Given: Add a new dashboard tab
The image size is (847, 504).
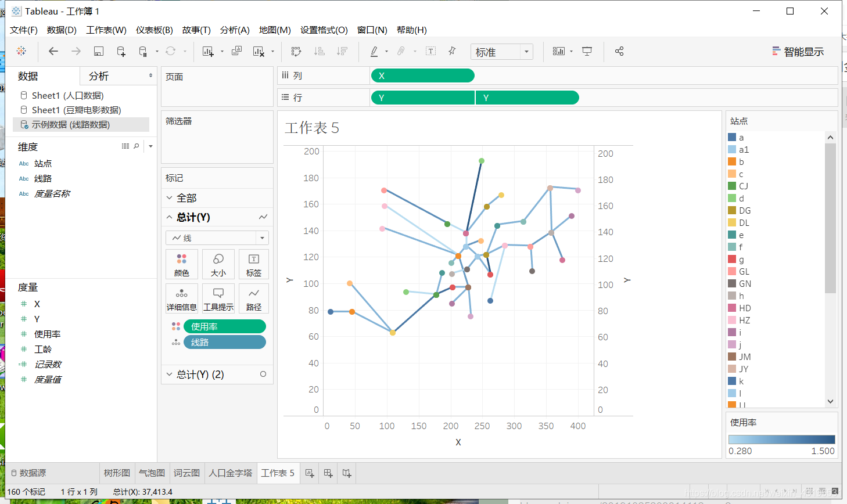Looking at the screenshot, I should pos(328,473).
